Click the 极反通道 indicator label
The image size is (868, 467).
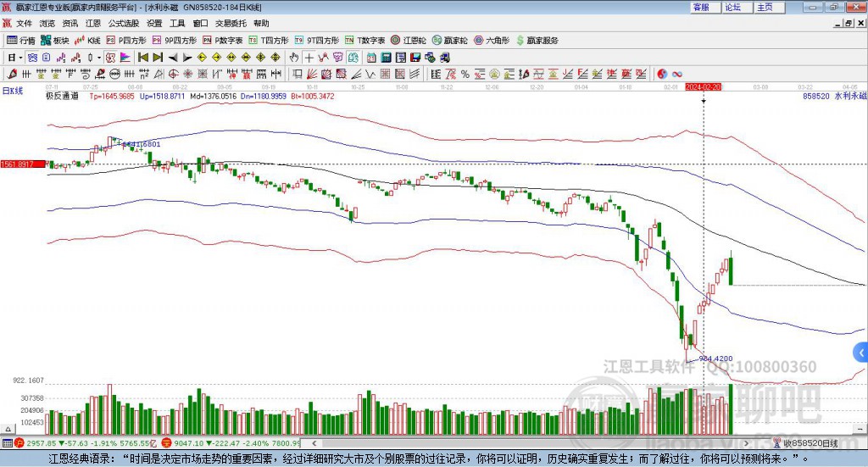[62, 96]
